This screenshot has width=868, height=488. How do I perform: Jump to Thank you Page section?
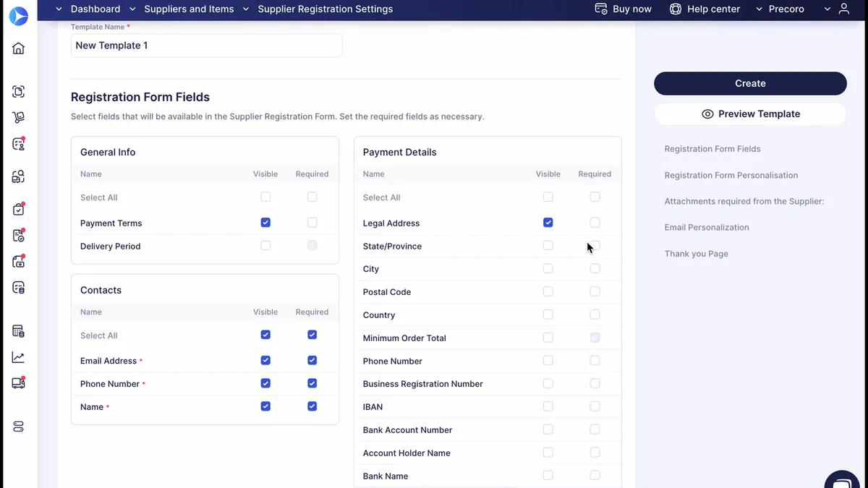pos(697,254)
